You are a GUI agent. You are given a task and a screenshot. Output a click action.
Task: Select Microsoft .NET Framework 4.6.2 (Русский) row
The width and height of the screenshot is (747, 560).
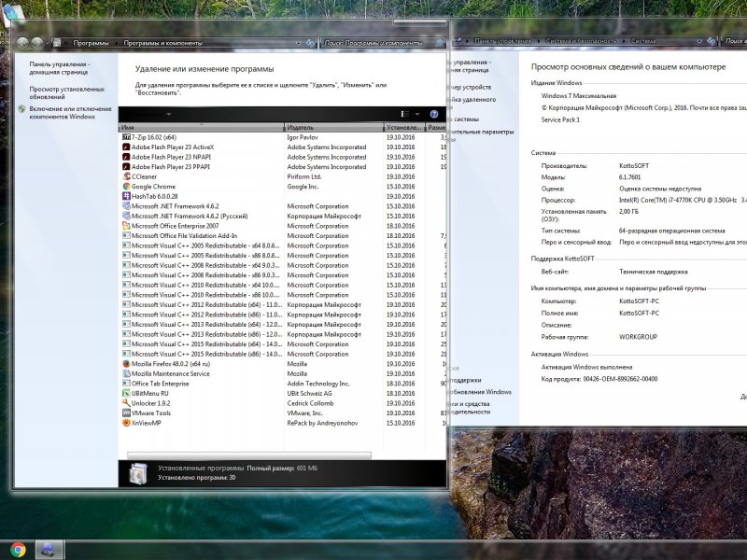[x=283, y=217]
